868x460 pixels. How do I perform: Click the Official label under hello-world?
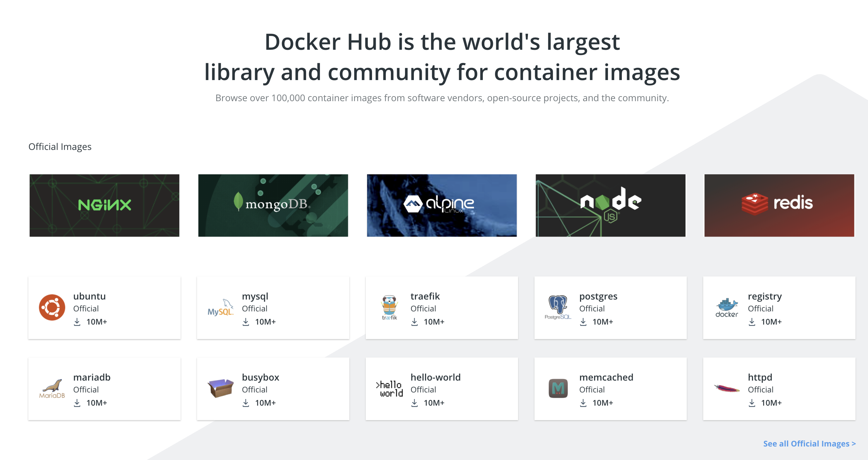(423, 390)
